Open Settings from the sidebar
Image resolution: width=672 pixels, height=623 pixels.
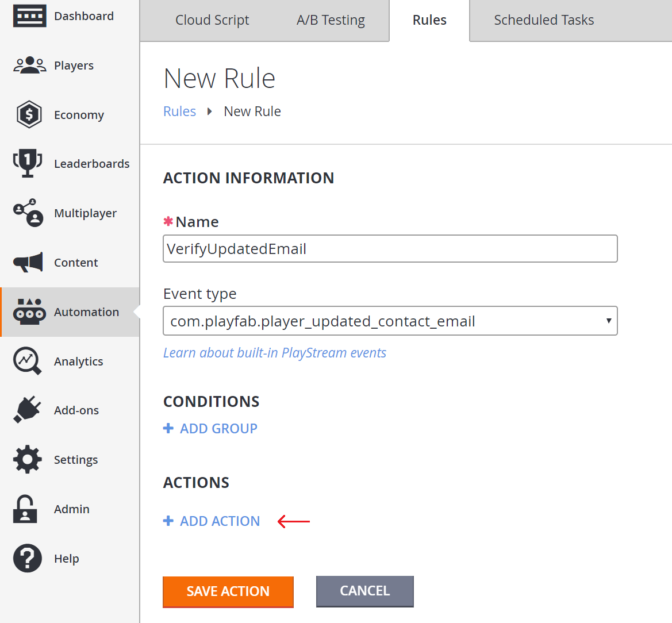coord(27,459)
